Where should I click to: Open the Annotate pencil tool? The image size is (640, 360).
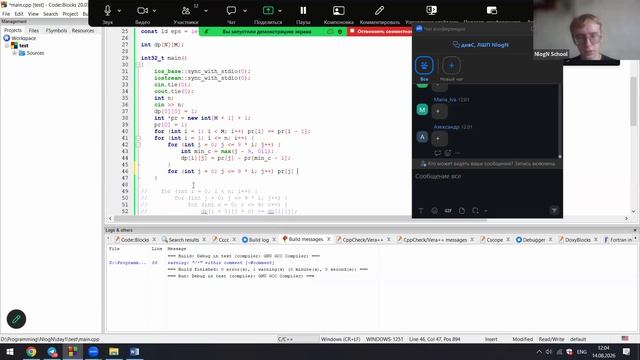(x=379, y=10)
